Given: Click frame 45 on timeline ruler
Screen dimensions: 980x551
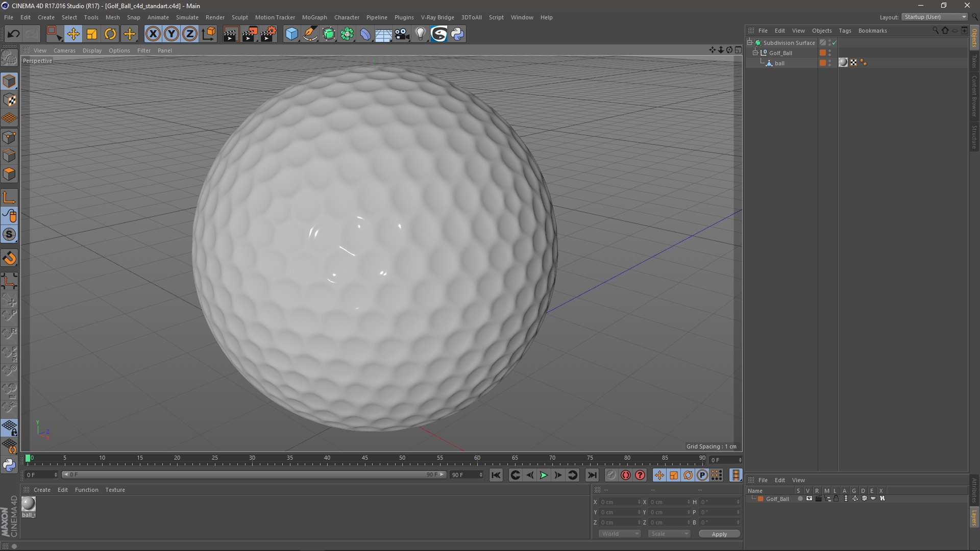Looking at the screenshot, I should click(365, 458).
